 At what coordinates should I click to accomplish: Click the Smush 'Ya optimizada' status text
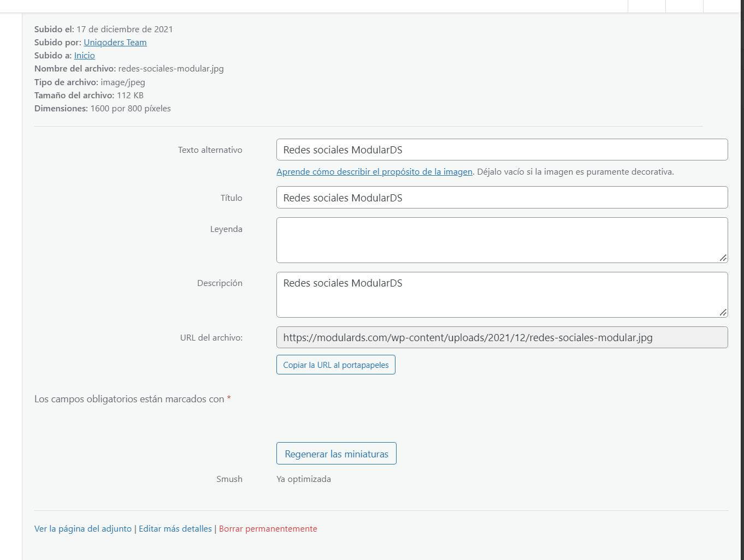tap(304, 479)
